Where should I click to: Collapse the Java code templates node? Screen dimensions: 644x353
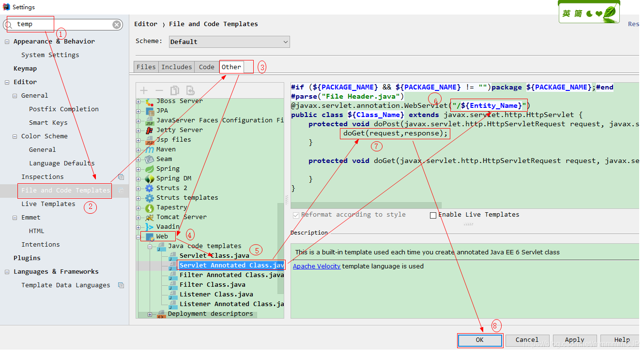(150, 247)
